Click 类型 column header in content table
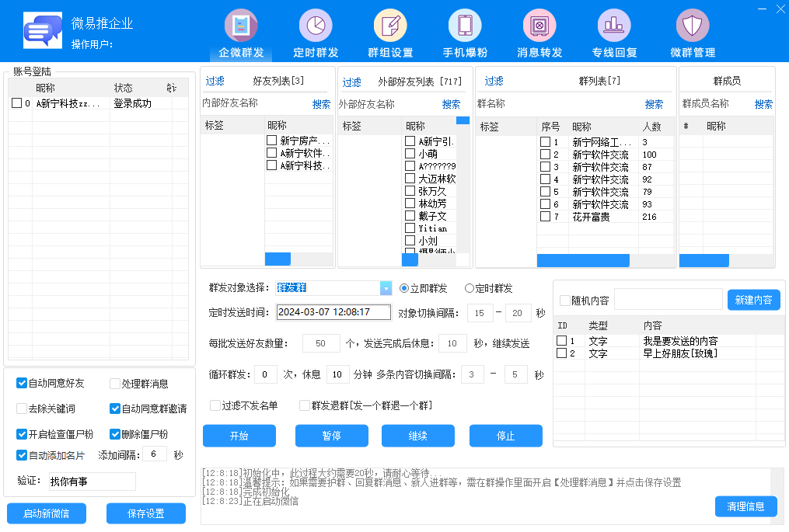Image resolution: width=789 pixels, height=532 pixels. click(x=598, y=326)
